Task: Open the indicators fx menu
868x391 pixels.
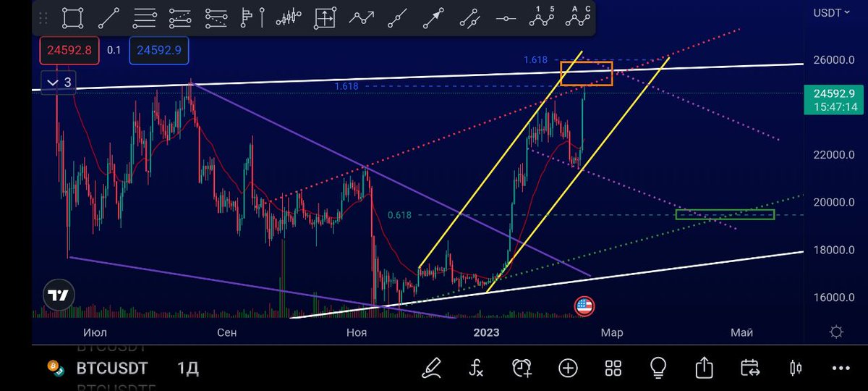Action: click(x=476, y=368)
